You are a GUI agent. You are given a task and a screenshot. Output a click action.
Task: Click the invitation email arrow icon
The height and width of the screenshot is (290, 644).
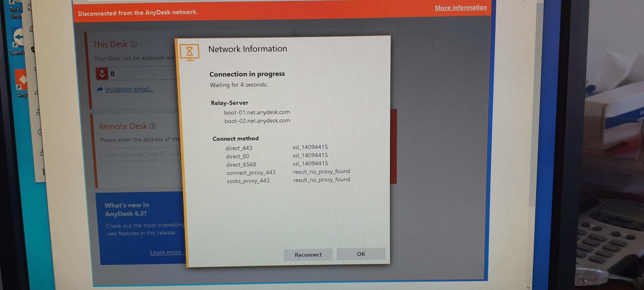(x=100, y=89)
